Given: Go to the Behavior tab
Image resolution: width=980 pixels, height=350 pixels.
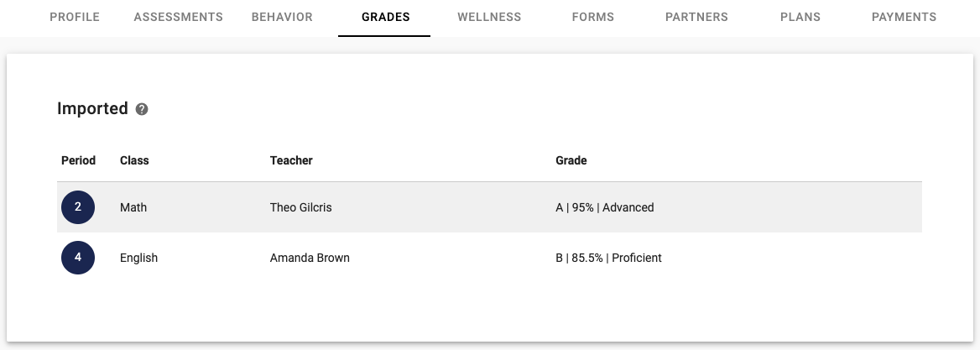Looking at the screenshot, I should tap(282, 18).
